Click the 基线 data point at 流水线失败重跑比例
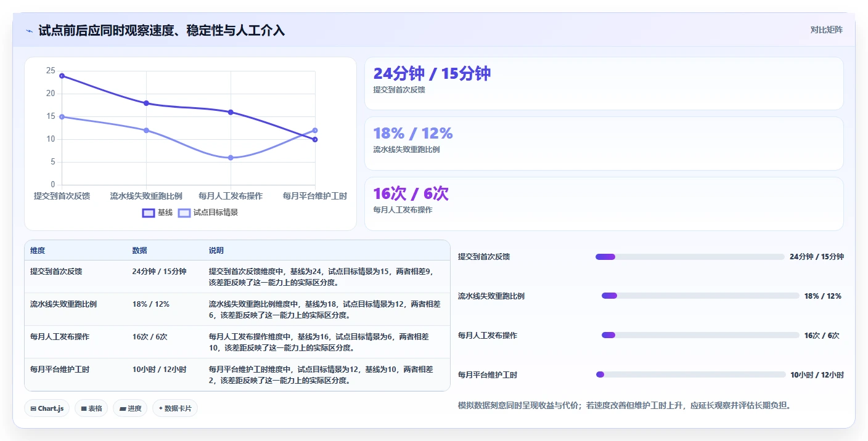Viewport: 868px width, 441px height. tap(146, 103)
